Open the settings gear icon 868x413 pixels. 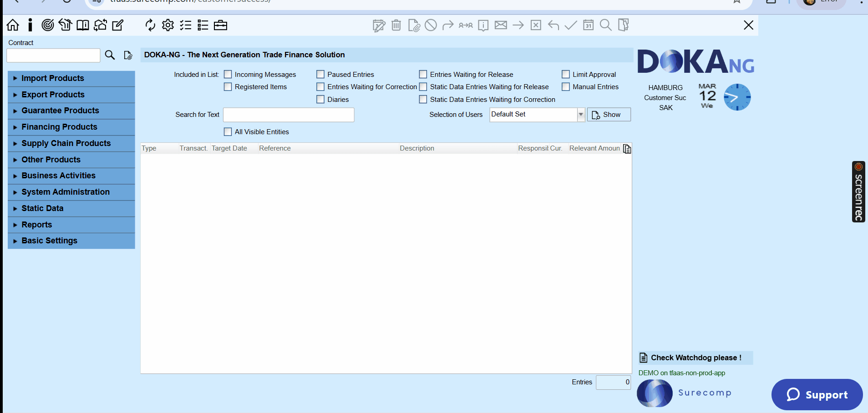pos(168,25)
